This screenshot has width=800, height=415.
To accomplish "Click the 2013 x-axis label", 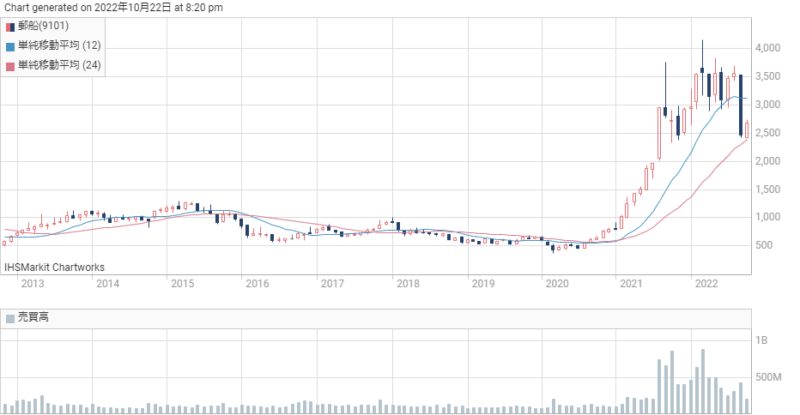I will pyautogui.click(x=33, y=284).
